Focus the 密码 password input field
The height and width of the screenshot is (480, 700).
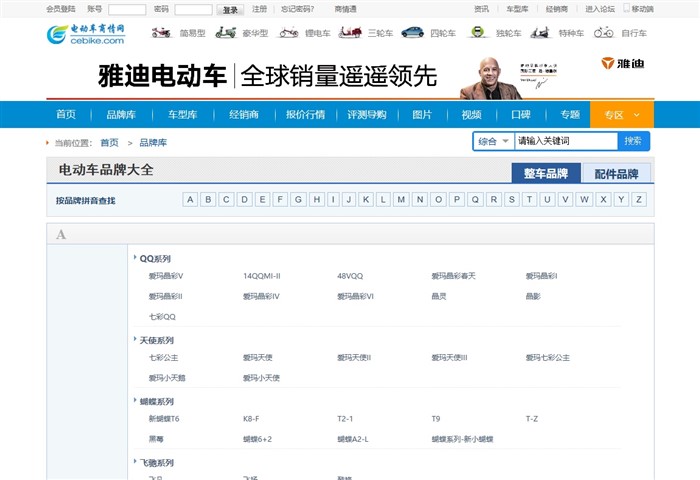[193, 9]
